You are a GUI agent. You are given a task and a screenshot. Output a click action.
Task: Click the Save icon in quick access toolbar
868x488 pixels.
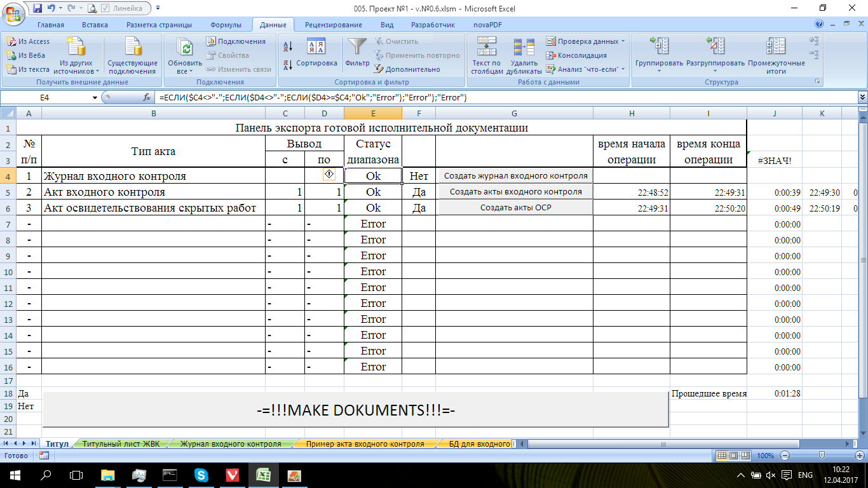(x=37, y=8)
